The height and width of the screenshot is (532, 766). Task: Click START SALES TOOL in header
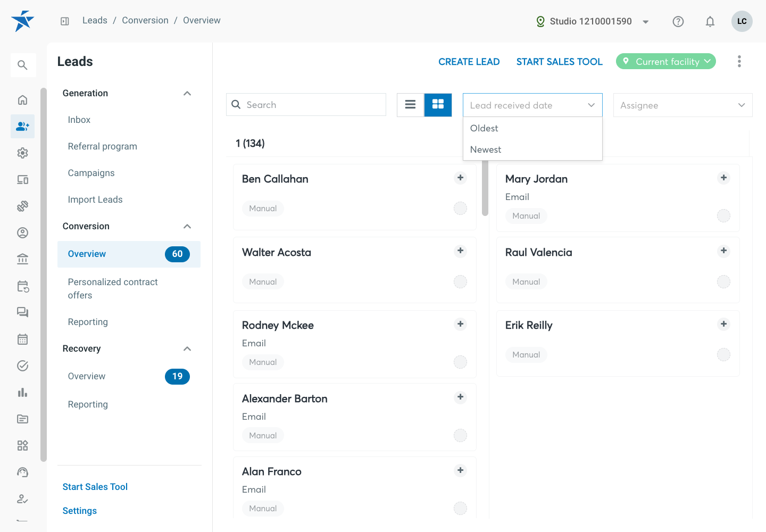(560, 62)
